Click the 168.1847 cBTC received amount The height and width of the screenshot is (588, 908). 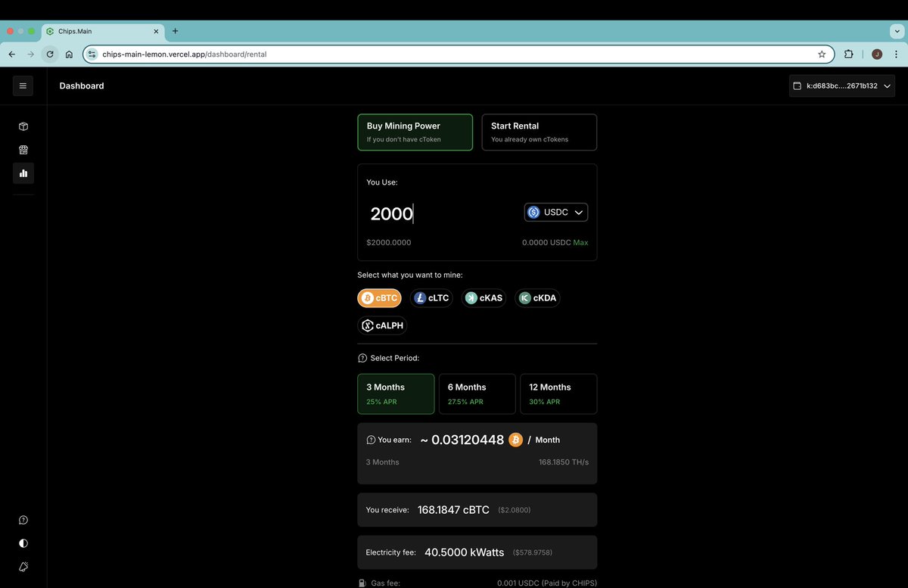click(453, 510)
